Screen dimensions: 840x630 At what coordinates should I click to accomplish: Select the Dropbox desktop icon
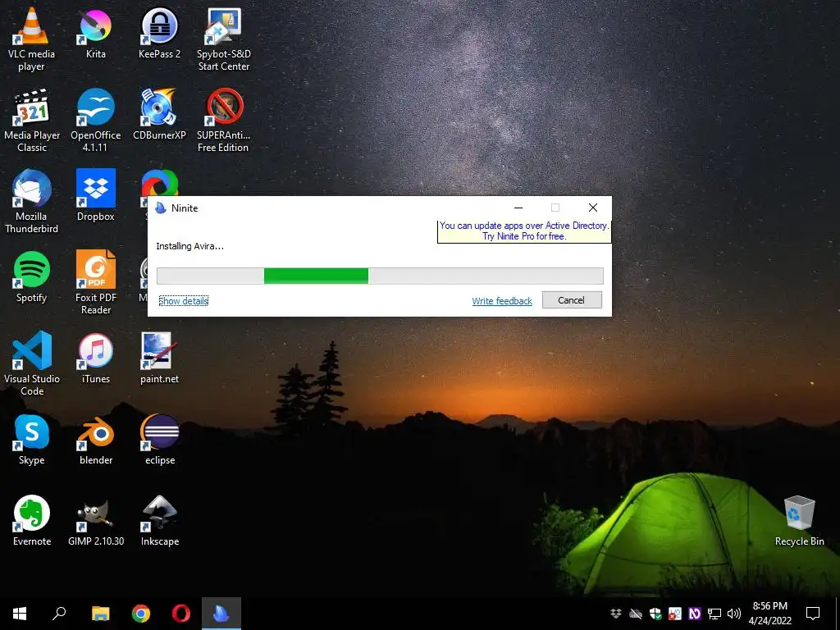(95, 195)
